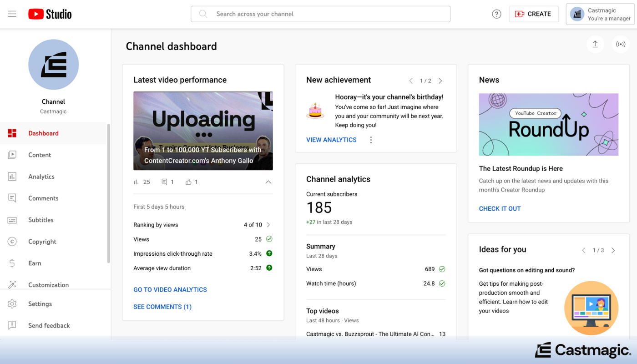
Task: Open the achievement three-dot options menu
Action: 371,140
